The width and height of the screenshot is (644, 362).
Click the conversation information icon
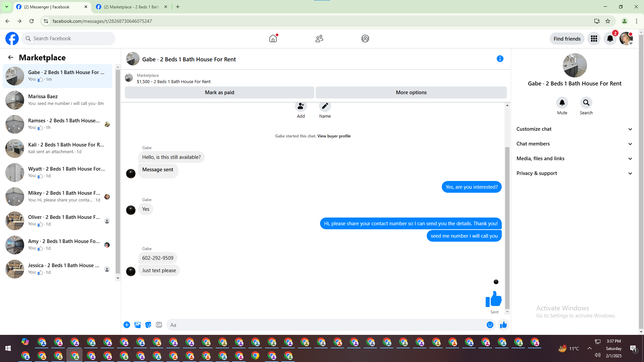(500, 59)
